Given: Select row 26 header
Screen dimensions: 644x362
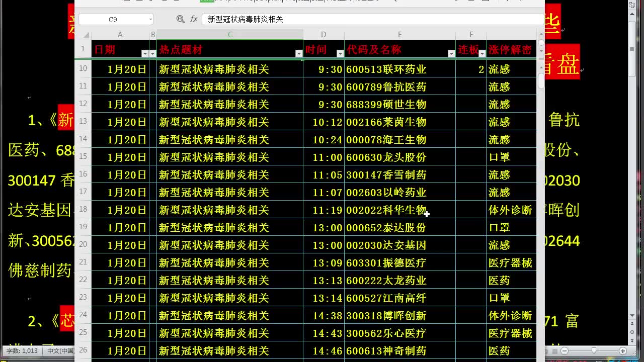Looking at the screenshot, I should coord(83,350).
